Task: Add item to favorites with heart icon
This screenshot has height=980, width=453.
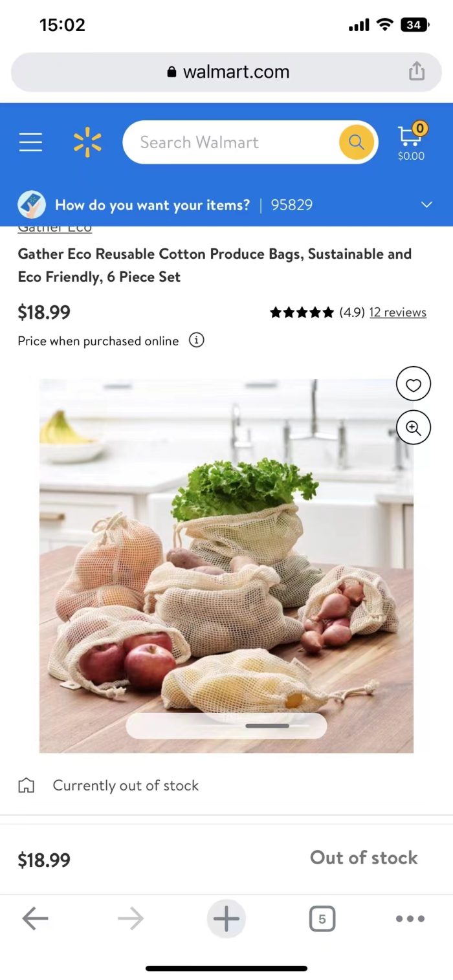Action: 414,386
